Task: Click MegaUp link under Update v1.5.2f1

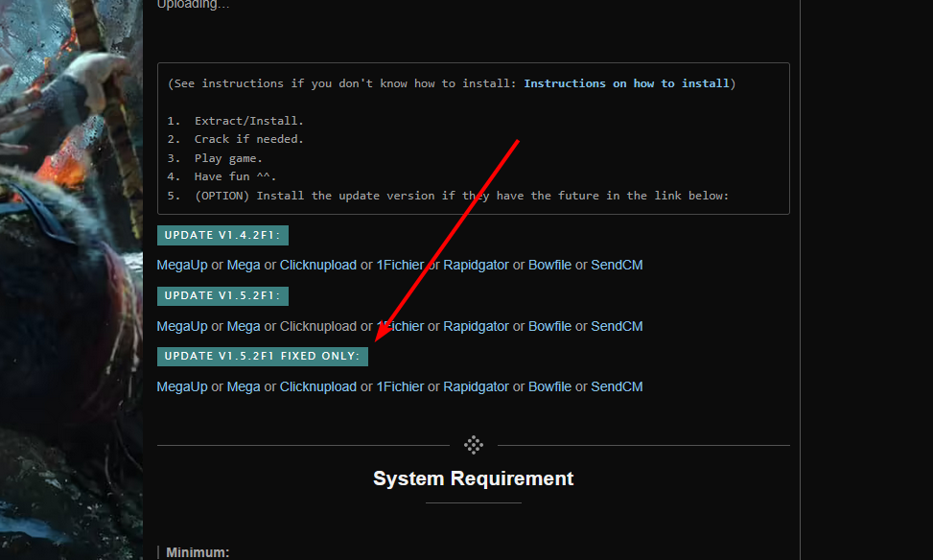Action: [x=182, y=326]
